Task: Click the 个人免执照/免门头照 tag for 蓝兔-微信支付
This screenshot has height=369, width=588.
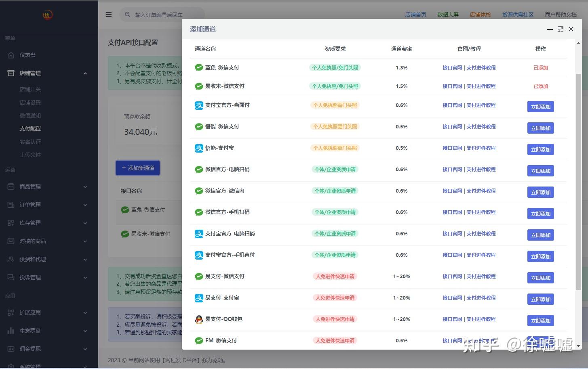Action: click(x=335, y=67)
